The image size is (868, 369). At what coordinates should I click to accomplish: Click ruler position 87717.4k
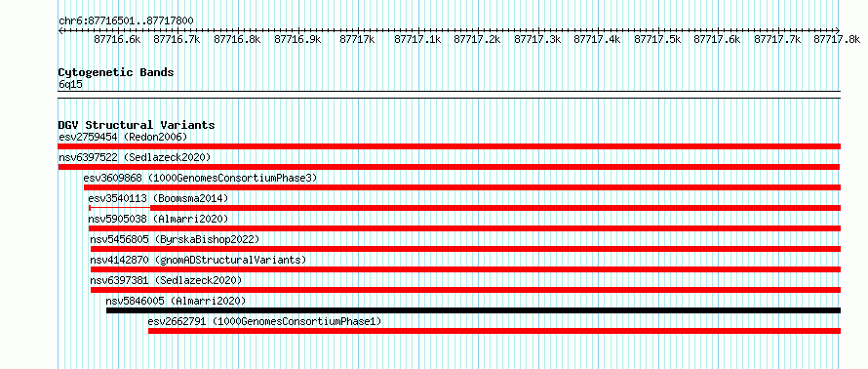click(x=597, y=39)
